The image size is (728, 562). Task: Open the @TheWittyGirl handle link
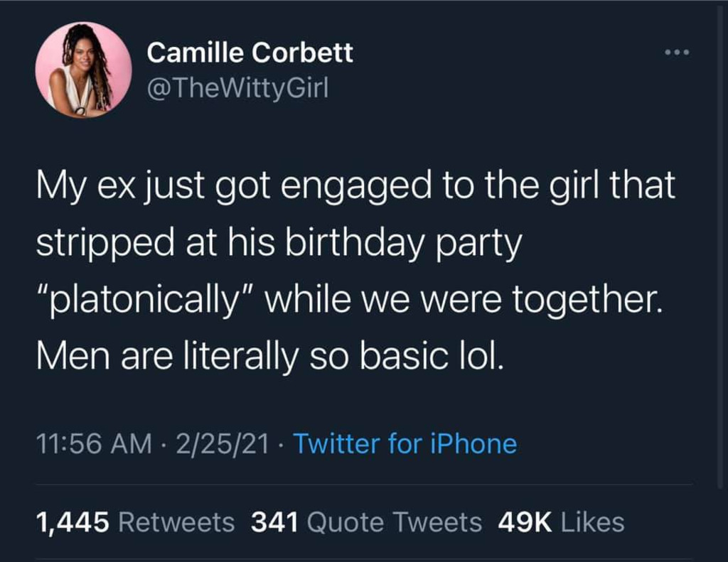click(x=237, y=88)
